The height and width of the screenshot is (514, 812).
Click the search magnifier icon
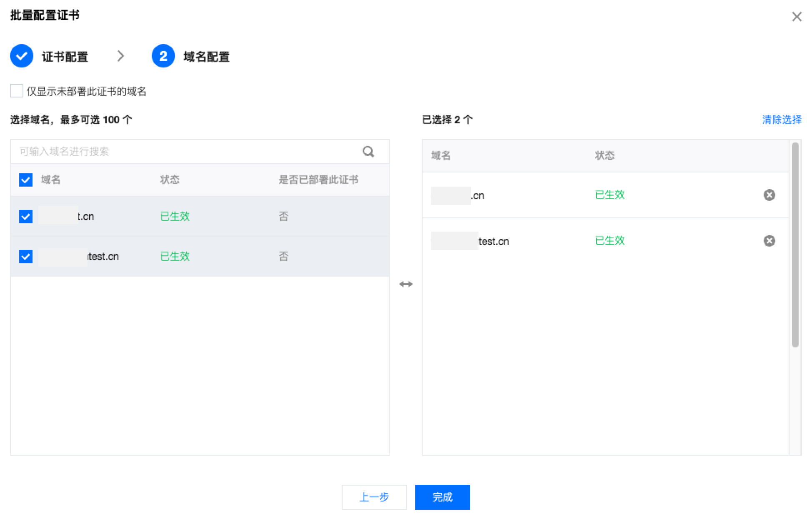click(x=368, y=151)
